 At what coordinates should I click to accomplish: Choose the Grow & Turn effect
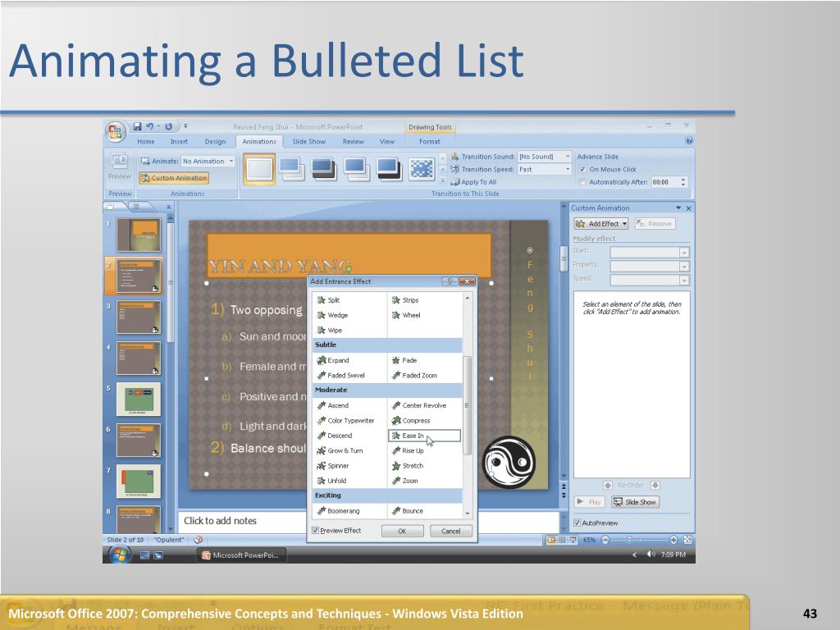click(340, 450)
